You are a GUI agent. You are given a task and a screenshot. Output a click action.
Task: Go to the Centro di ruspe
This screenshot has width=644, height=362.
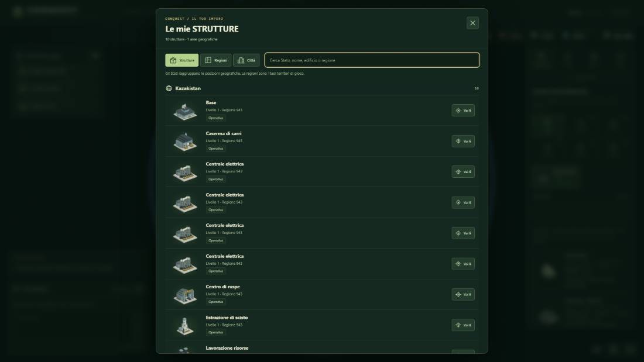pyautogui.click(x=463, y=294)
